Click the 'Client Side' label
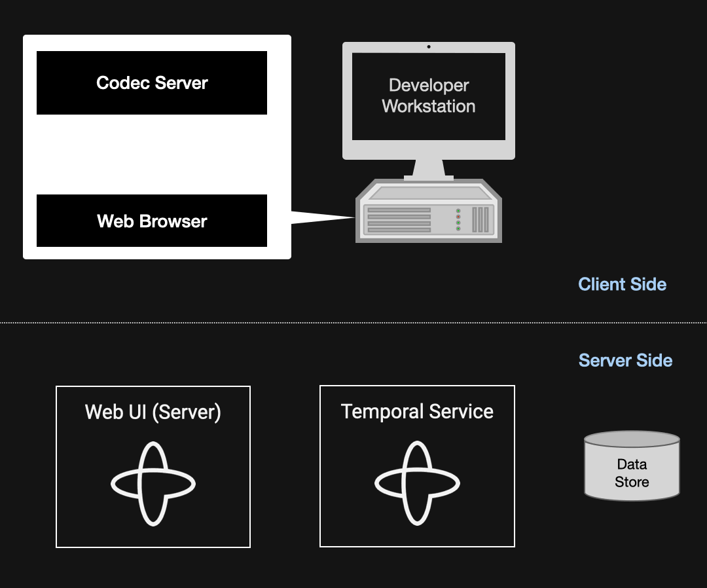Image resolution: width=707 pixels, height=588 pixels. pyautogui.click(x=623, y=285)
